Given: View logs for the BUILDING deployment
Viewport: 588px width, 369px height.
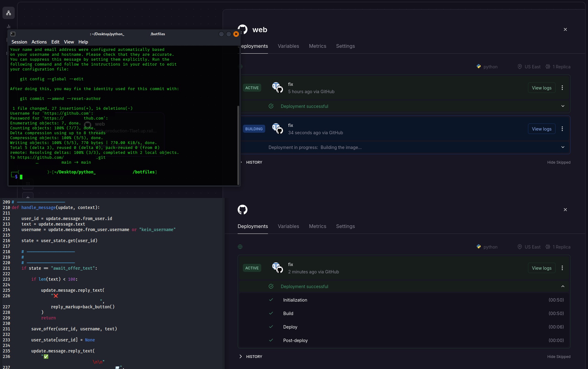Looking at the screenshot, I should (x=541, y=129).
